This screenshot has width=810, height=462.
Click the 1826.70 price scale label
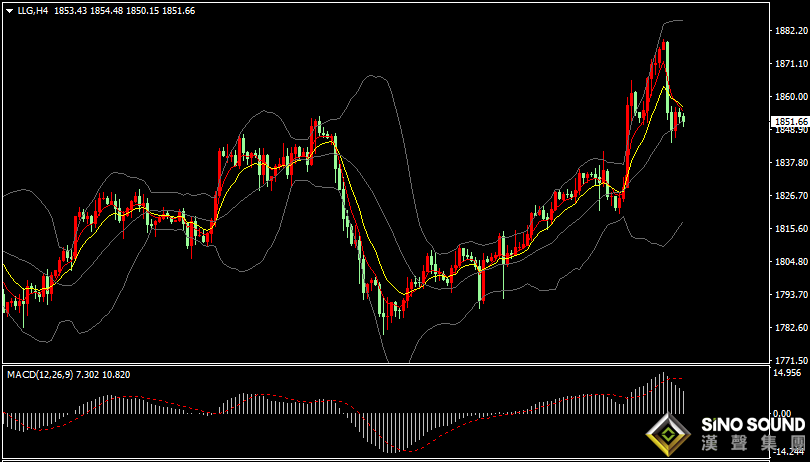point(790,196)
